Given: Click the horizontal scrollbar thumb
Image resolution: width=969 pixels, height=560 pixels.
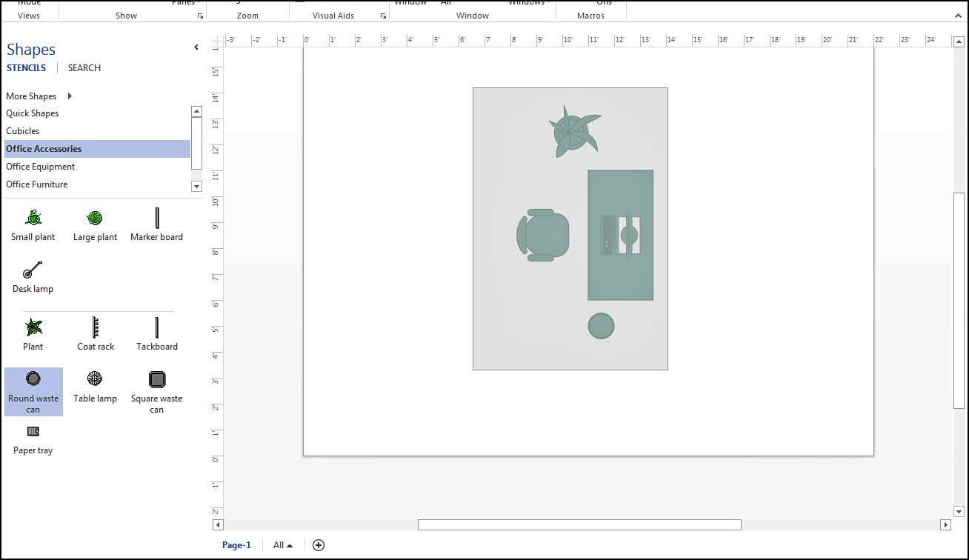Looking at the screenshot, I should click(x=579, y=524).
